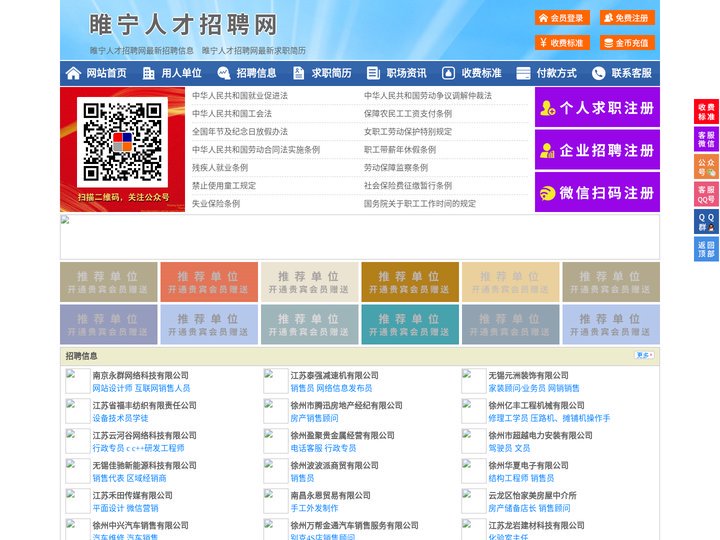
Task: Open 禁止使用童工规定 link
Action: 224,186
